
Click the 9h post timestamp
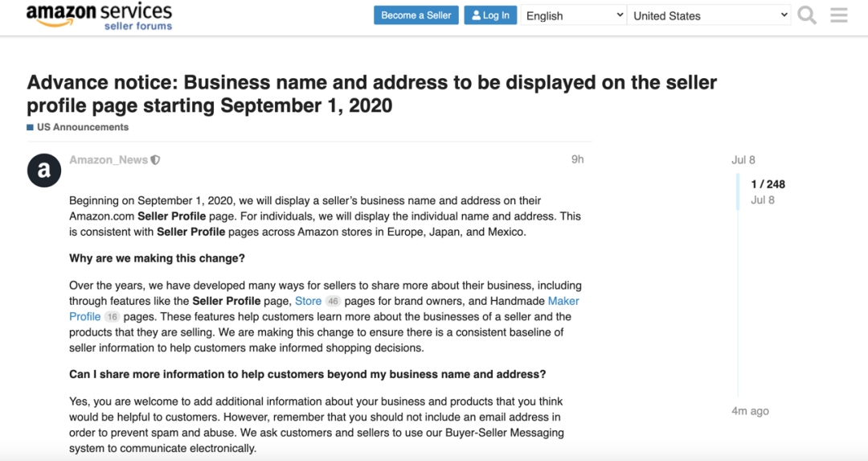tap(577, 159)
